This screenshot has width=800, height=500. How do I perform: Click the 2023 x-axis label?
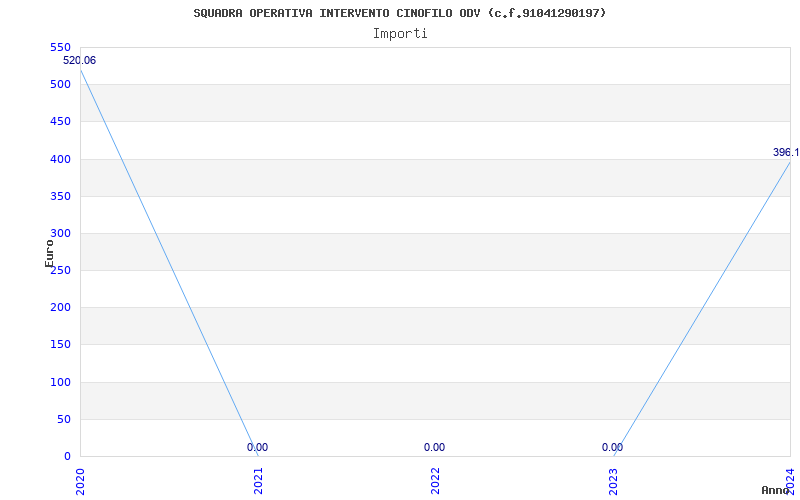tap(613, 481)
